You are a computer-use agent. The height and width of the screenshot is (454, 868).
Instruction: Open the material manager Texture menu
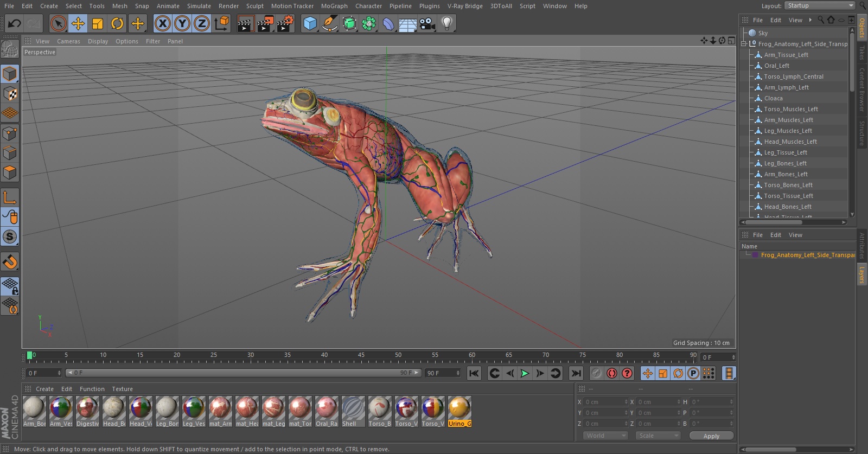[122, 389]
